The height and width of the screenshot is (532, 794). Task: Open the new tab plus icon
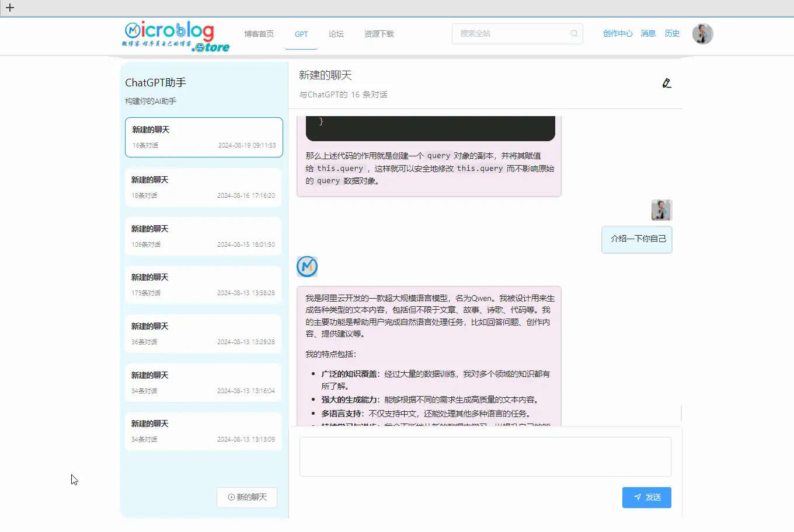(x=10, y=8)
